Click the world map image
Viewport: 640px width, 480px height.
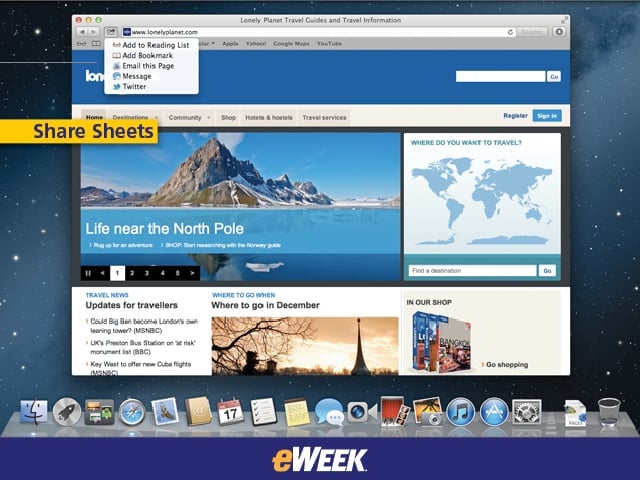pos(482,202)
